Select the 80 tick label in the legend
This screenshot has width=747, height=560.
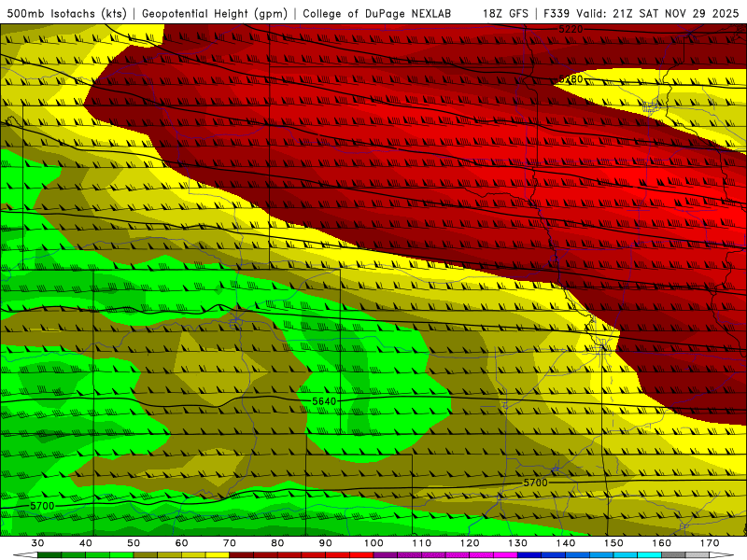click(277, 543)
